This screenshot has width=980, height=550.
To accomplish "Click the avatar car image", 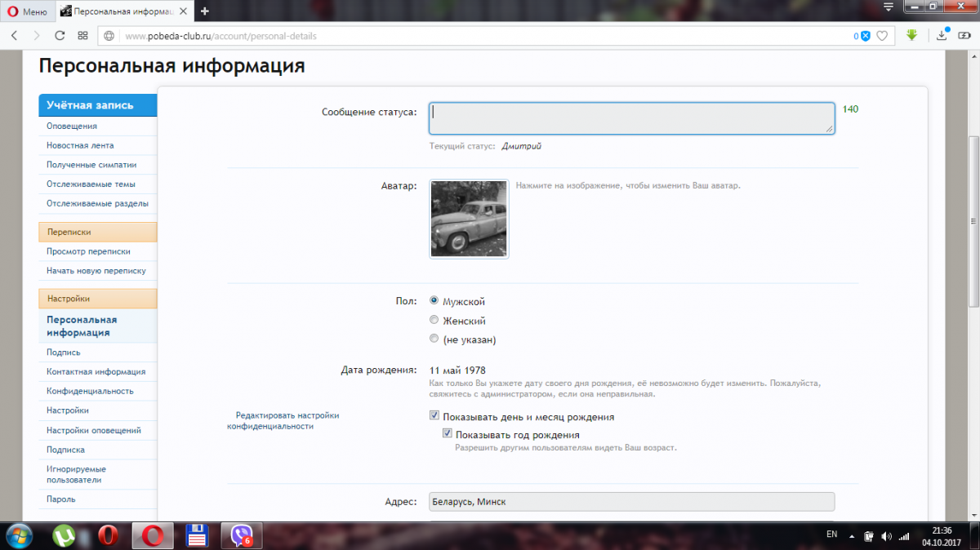I will (x=469, y=219).
